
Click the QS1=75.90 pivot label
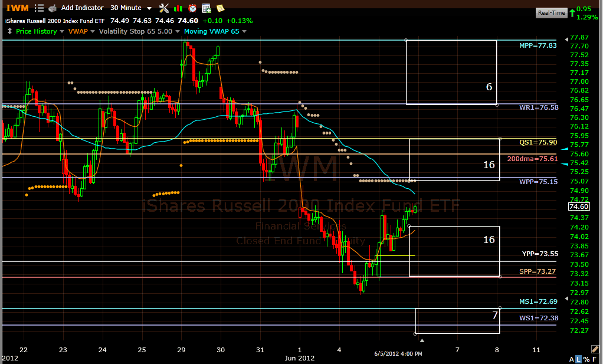point(538,142)
